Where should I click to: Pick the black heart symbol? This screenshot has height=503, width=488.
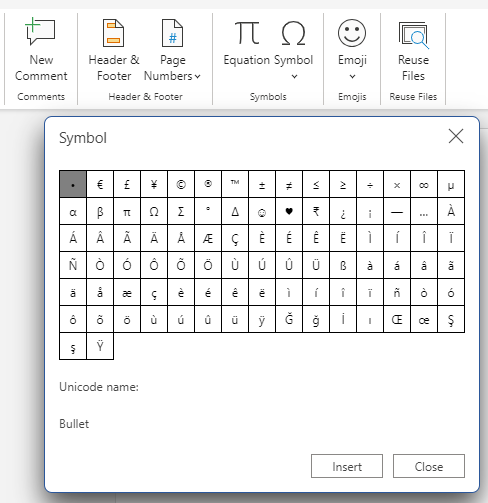pyautogui.click(x=289, y=211)
